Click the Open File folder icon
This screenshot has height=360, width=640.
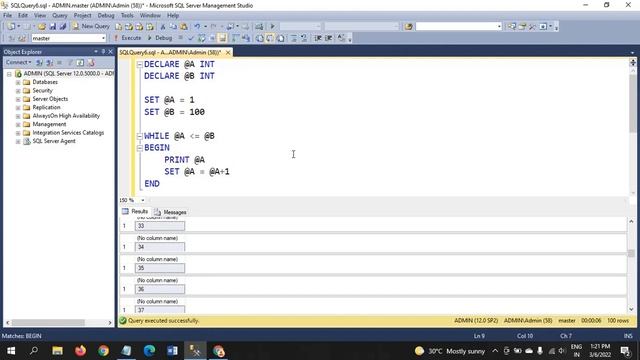(42, 27)
